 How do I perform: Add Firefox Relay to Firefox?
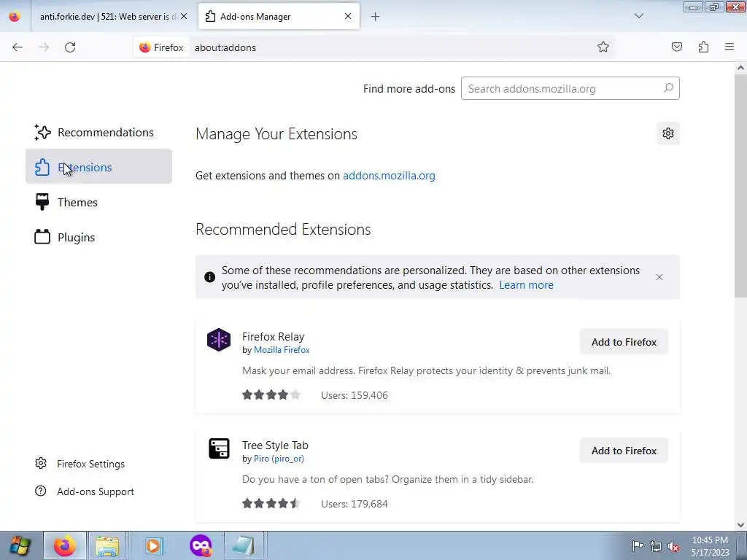(624, 342)
